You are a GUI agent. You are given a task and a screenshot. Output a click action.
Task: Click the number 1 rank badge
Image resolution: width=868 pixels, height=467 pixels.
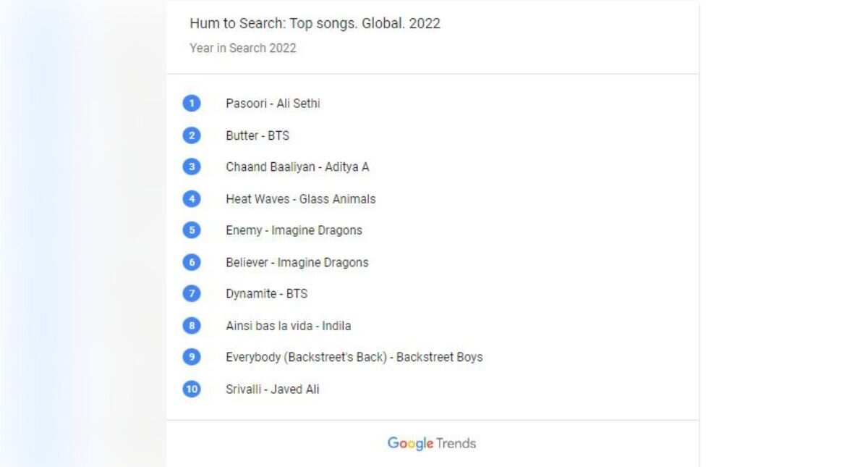pos(191,104)
